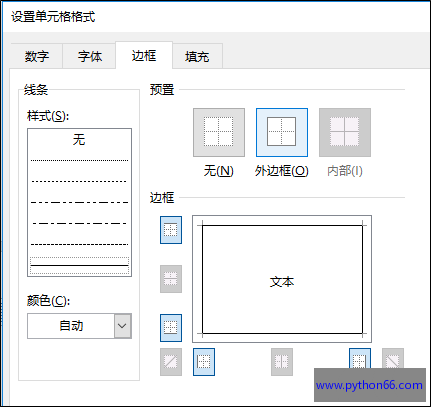Apply diagonal down border icon

[393, 359]
